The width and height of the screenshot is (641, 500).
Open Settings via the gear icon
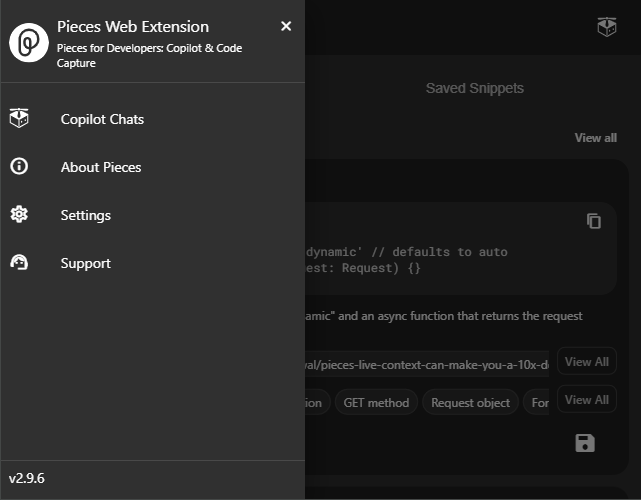point(19,214)
